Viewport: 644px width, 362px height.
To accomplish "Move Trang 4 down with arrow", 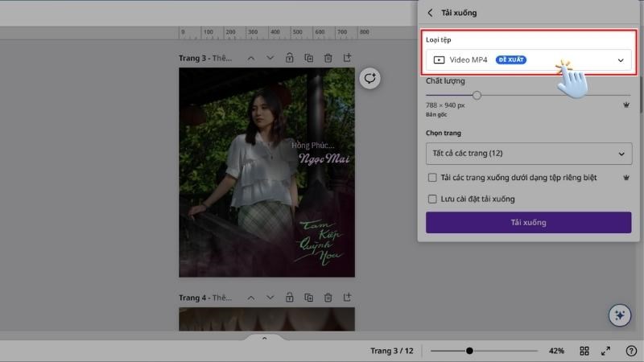I will 270,297.
